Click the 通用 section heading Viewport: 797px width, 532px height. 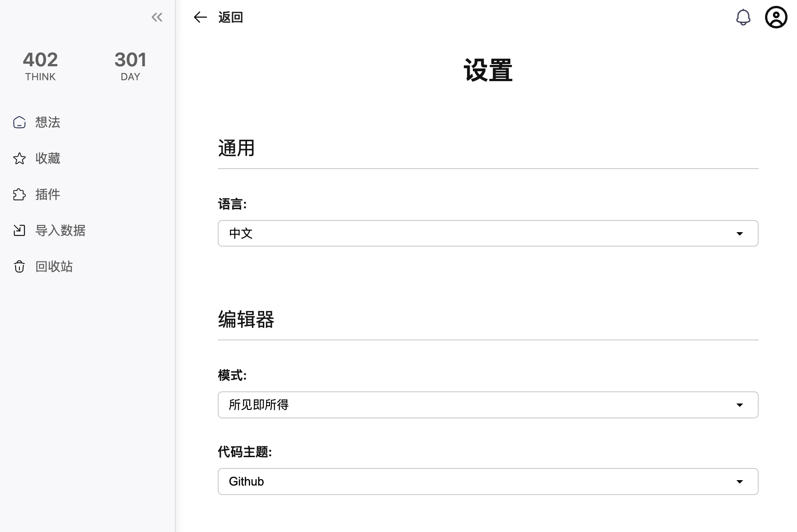(x=237, y=148)
